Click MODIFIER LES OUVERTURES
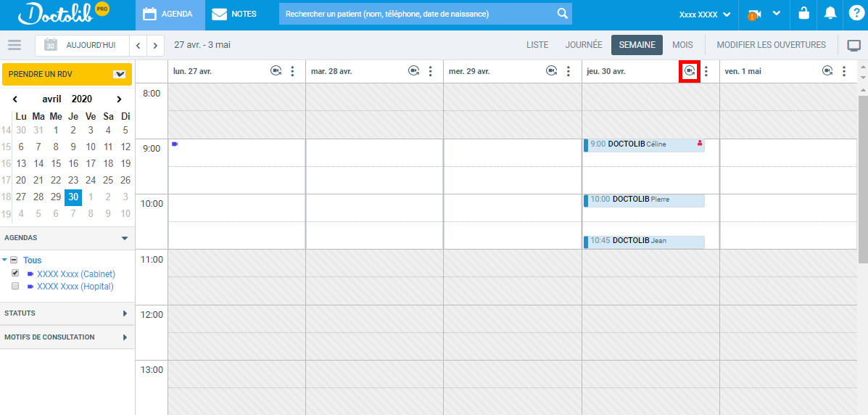The image size is (868, 415). click(771, 45)
